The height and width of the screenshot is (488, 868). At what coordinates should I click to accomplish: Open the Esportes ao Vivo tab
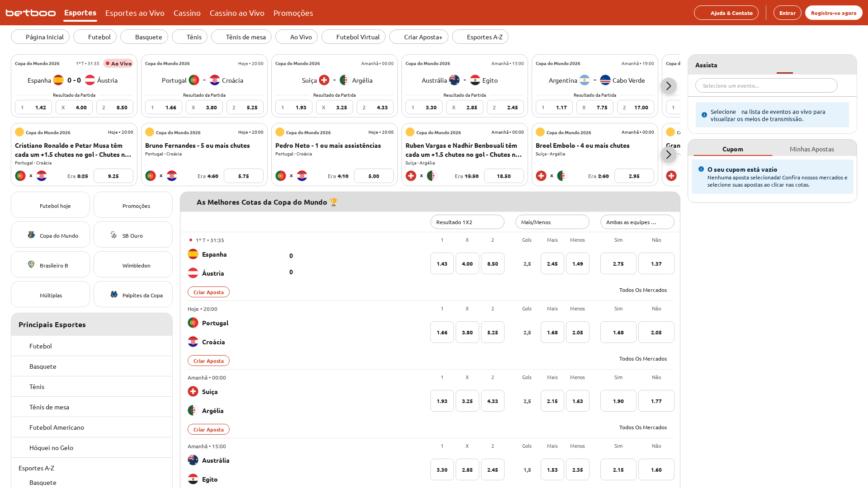tap(135, 13)
